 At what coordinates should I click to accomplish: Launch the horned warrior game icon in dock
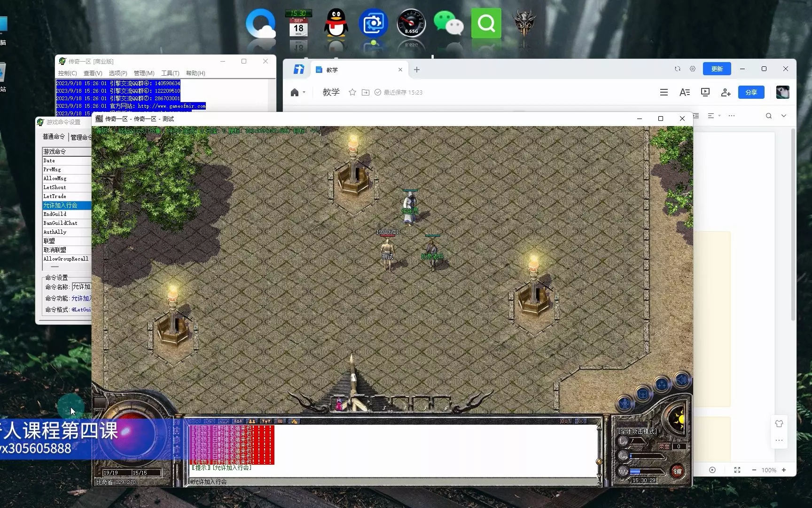click(x=524, y=23)
